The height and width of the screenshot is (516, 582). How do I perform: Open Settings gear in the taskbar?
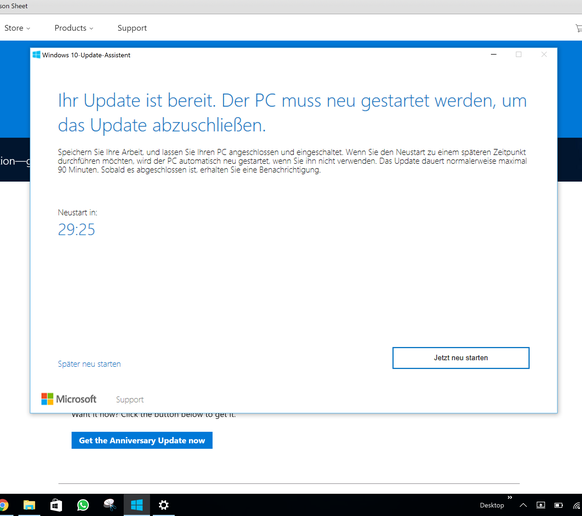click(x=164, y=505)
